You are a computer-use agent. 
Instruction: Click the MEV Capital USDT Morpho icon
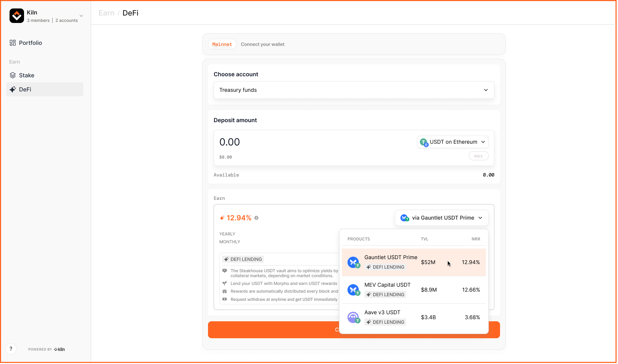pos(353,290)
